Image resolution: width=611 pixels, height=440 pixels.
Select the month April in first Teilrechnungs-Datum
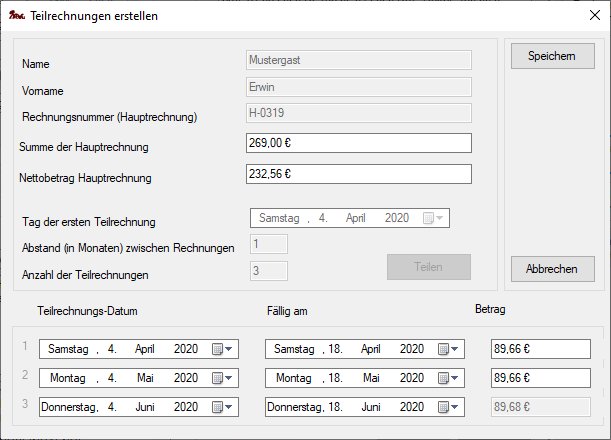pyautogui.click(x=146, y=349)
